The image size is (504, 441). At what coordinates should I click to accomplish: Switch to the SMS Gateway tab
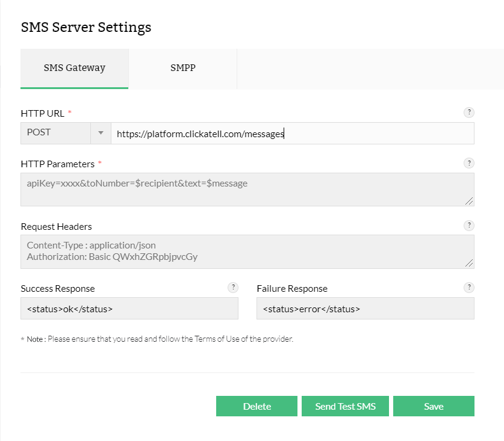[x=75, y=68]
